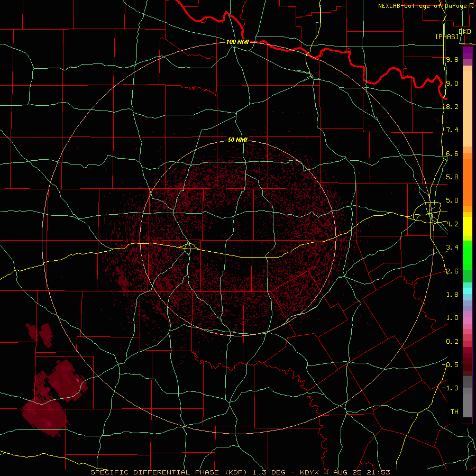Click the 50 NMI range ring label

237,140
